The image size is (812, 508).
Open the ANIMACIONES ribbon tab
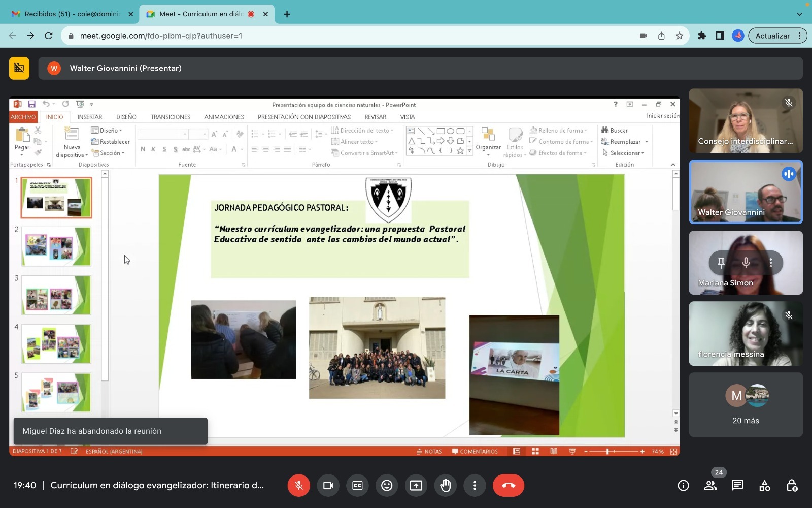click(224, 117)
